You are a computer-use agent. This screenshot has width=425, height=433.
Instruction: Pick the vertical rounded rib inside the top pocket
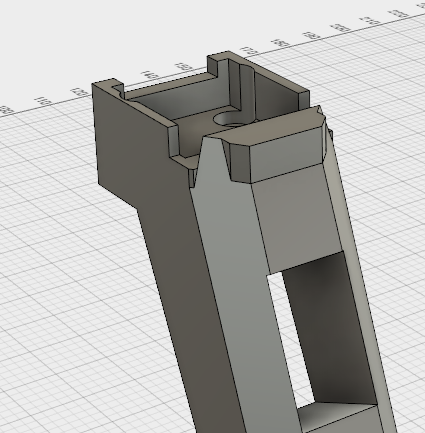tap(247, 91)
